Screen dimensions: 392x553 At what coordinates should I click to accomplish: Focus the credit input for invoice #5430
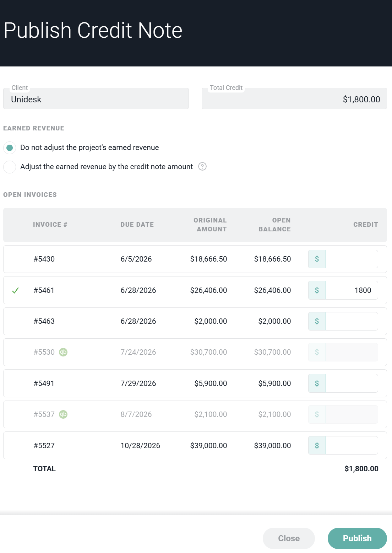[352, 259]
